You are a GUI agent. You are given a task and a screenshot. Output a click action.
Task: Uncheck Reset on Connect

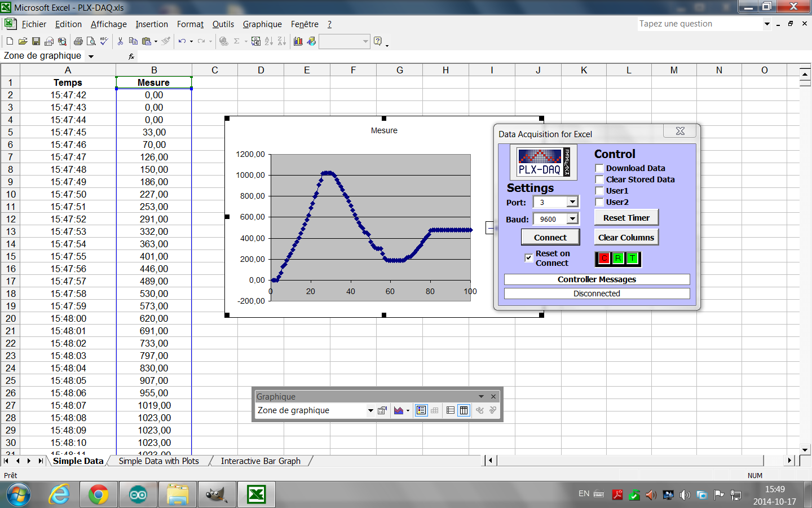[x=529, y=258]
